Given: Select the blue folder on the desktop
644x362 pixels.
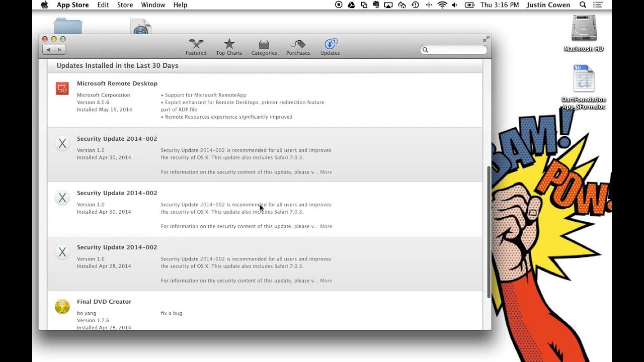Looking at the screenshot, I should pos(68,26).
